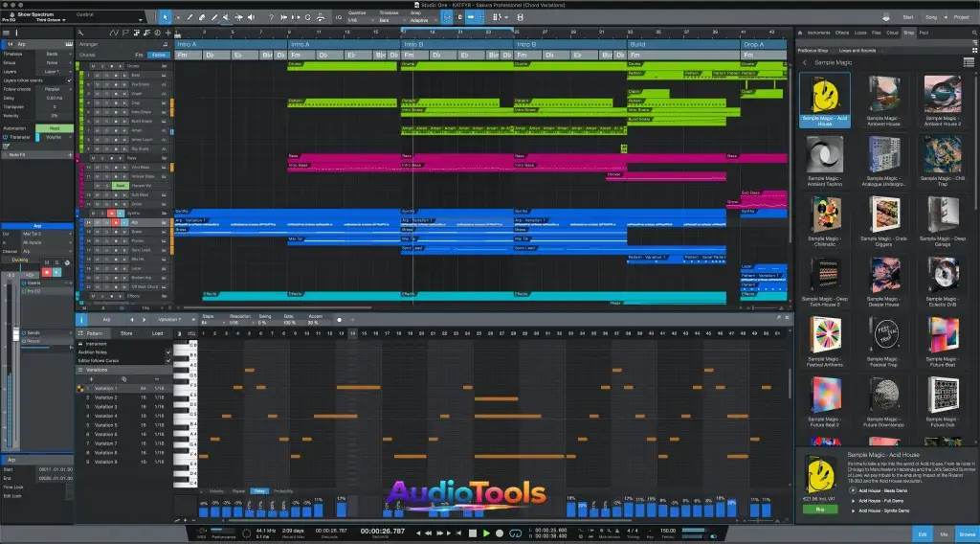
Task: Click the question mark help icon
Action: (x=271, y=17)
